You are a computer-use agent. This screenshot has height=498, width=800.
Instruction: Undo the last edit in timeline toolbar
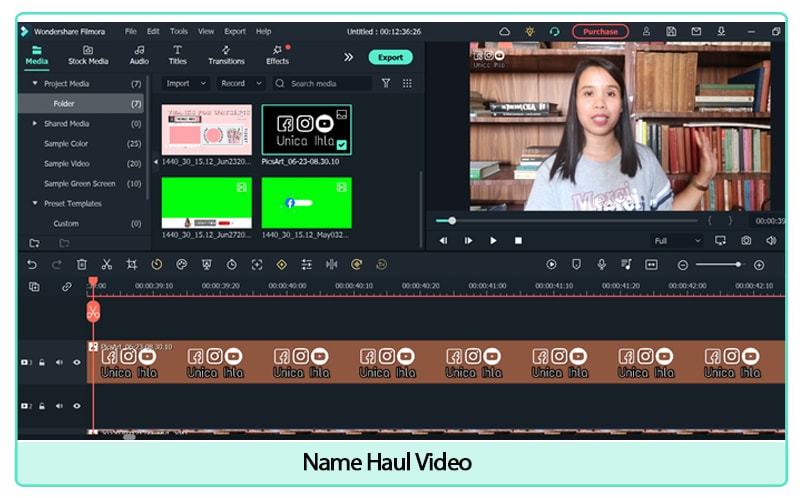pyautogui.click(x=32, y=264)
